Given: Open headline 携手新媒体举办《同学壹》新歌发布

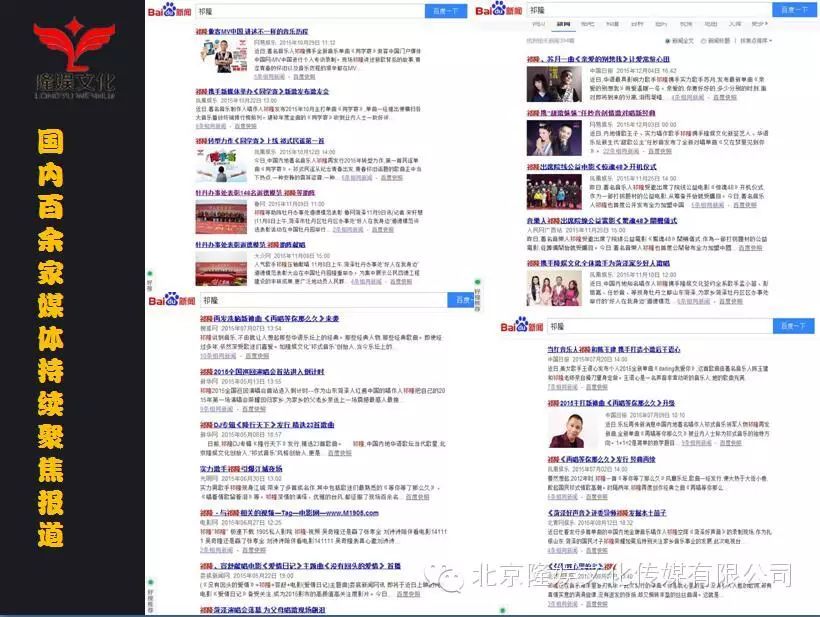Looking at the screenshot, I should click(x=262, y=92).
